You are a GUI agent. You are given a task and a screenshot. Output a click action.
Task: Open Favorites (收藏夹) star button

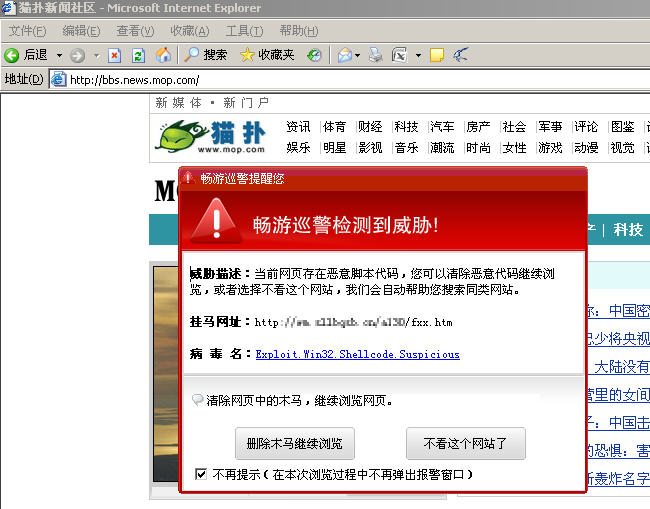(266, 55)
